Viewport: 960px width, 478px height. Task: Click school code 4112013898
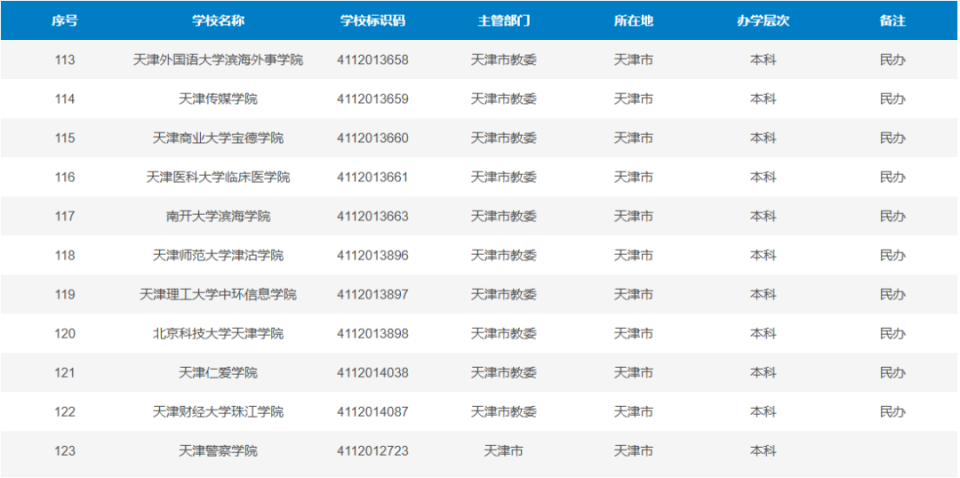(x=372, y=334)
